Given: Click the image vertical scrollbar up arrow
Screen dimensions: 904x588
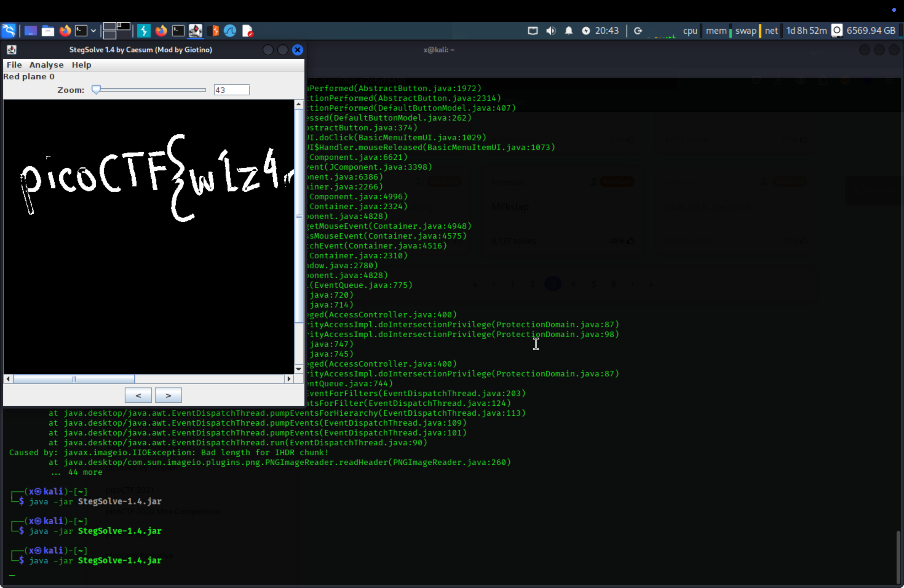Looking at the screenshot, I should tap(299, 104).
